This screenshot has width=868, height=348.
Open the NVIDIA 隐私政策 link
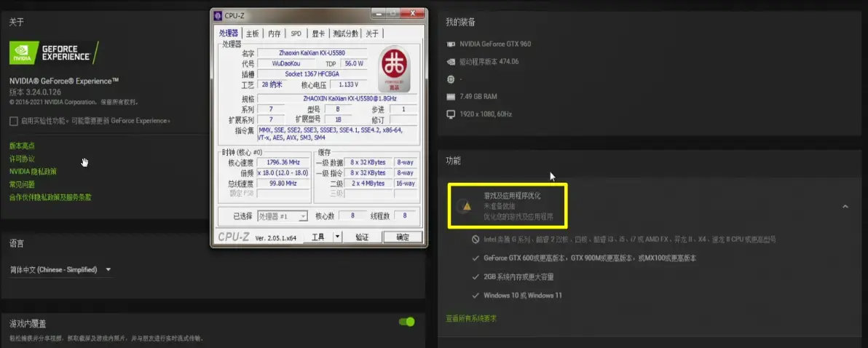pos(33,172)
